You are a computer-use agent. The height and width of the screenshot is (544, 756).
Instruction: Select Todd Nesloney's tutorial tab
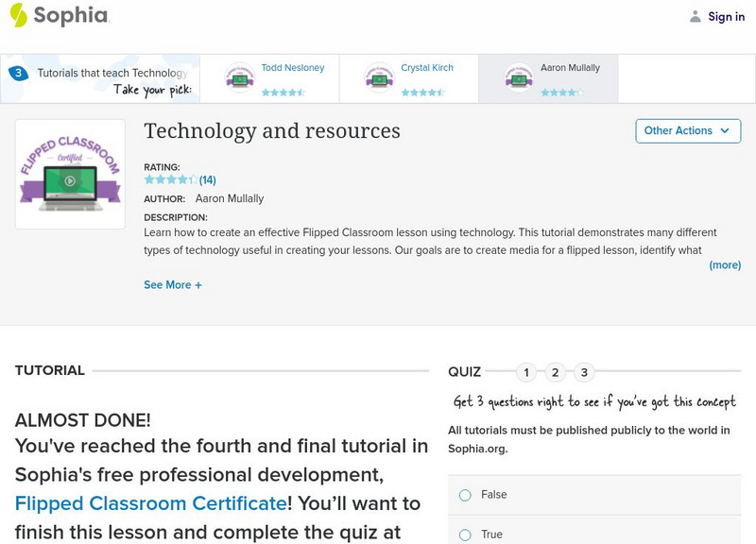click(269, 78)
